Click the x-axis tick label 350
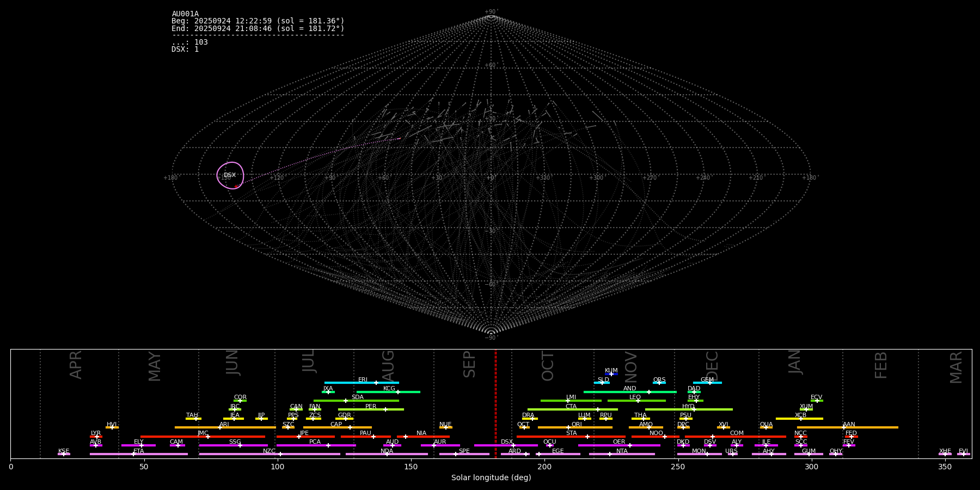Image resolution: width=980 pixels, height=490 pixels. 945,467
